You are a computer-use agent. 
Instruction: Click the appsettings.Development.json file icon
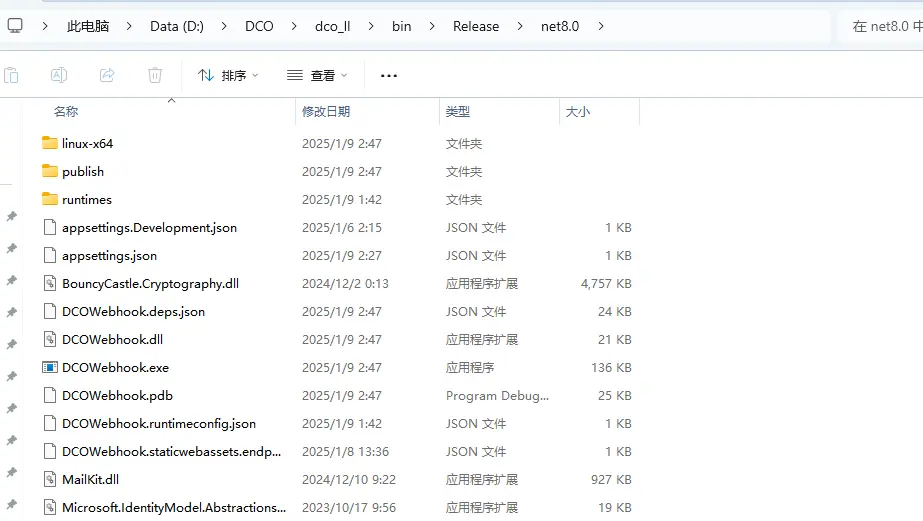[50, 227]
